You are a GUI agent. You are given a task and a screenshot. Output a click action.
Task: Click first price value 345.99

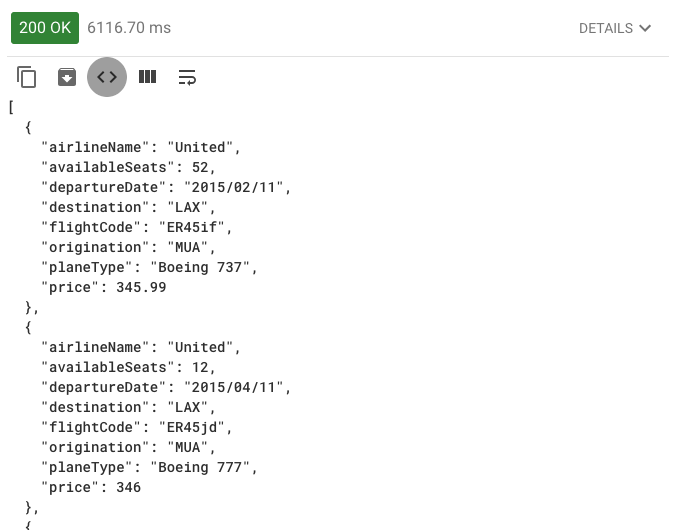141,287
